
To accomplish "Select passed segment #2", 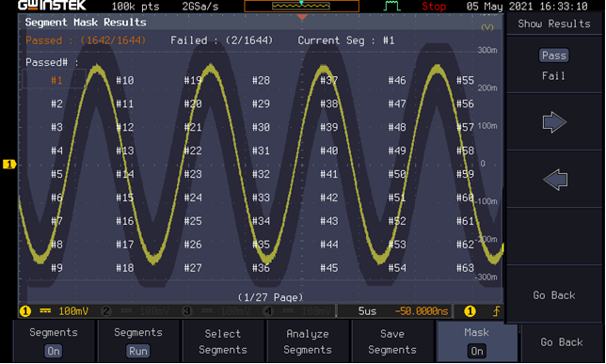I will pyautogui.click(x=56, y=104).
